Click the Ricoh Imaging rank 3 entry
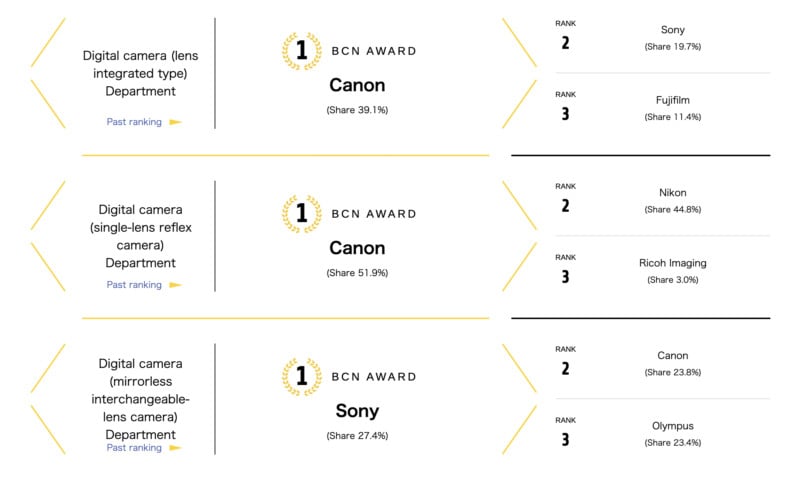This screenshot has width=800, height=479. click(673, 264)
